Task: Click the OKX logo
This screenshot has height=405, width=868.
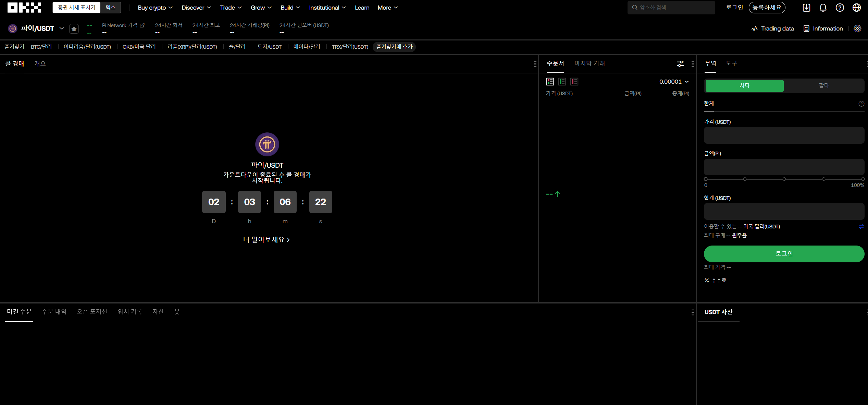Action: [x=24, y=8]
